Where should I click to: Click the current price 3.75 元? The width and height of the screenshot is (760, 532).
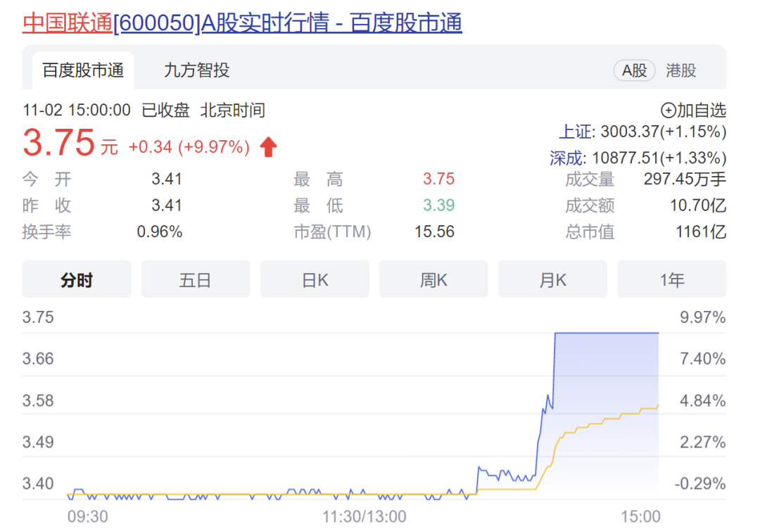point(70,143)
